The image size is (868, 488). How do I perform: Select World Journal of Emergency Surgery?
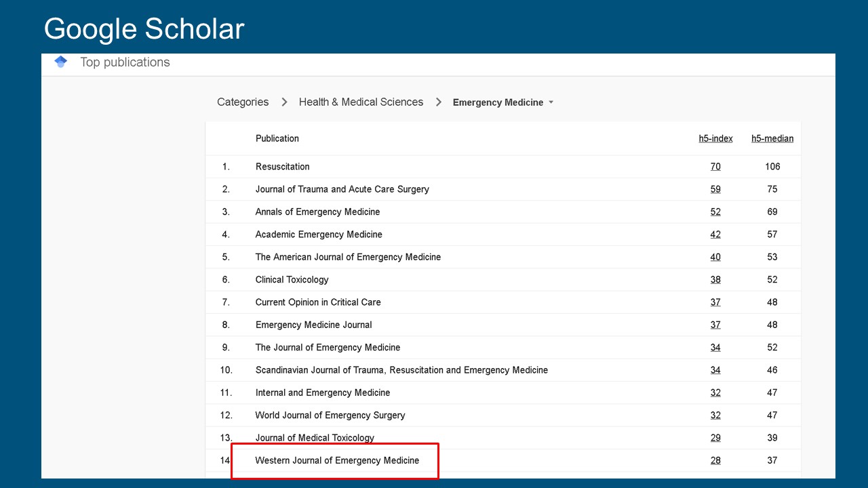pos(330,415)
